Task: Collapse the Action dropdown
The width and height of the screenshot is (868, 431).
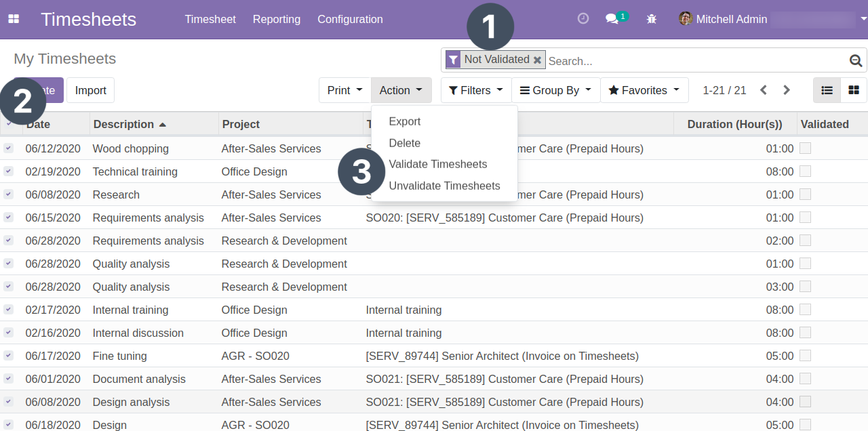Action: click(x=401, y=90)
